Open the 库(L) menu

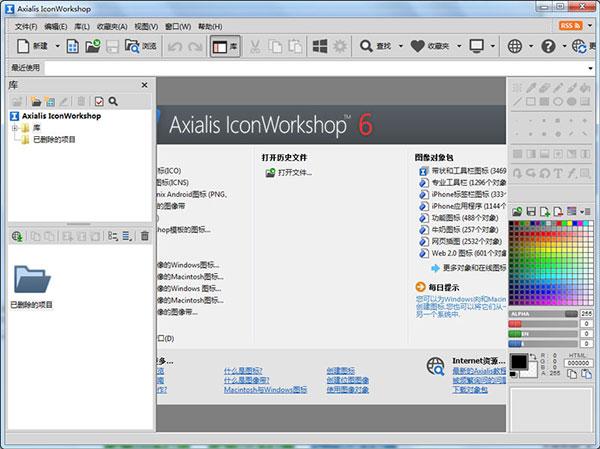click(82, 26)
